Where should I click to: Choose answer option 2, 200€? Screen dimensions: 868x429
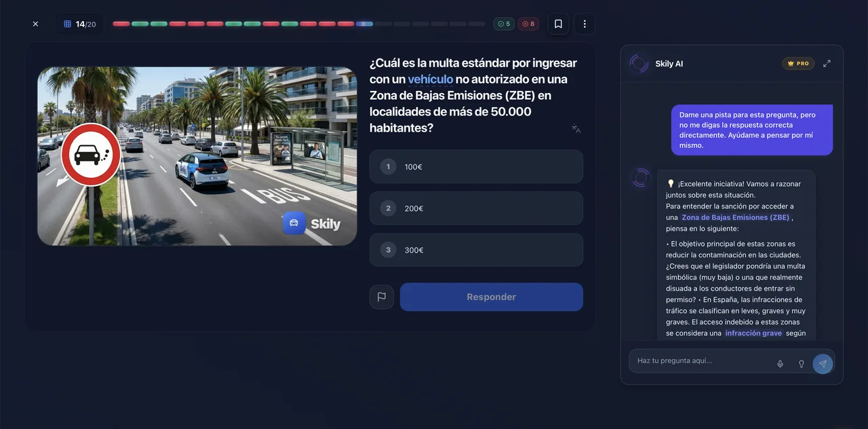point(476,208)
